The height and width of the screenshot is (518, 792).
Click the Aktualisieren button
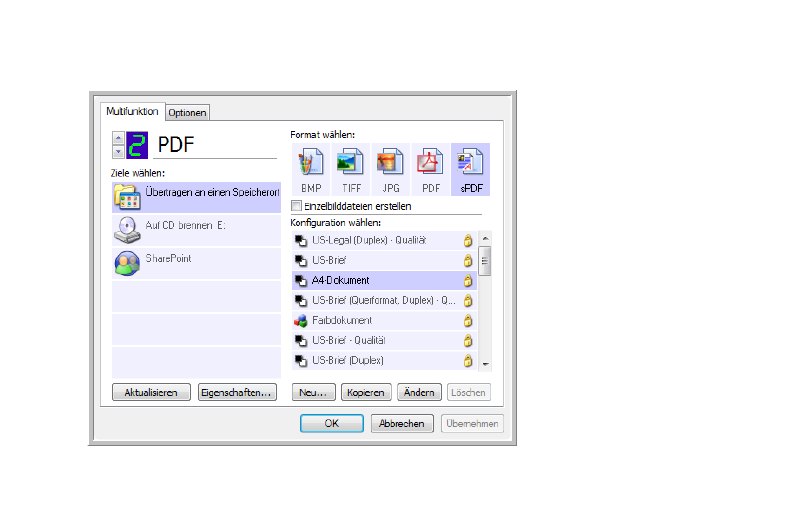click(x=151, y=392)
